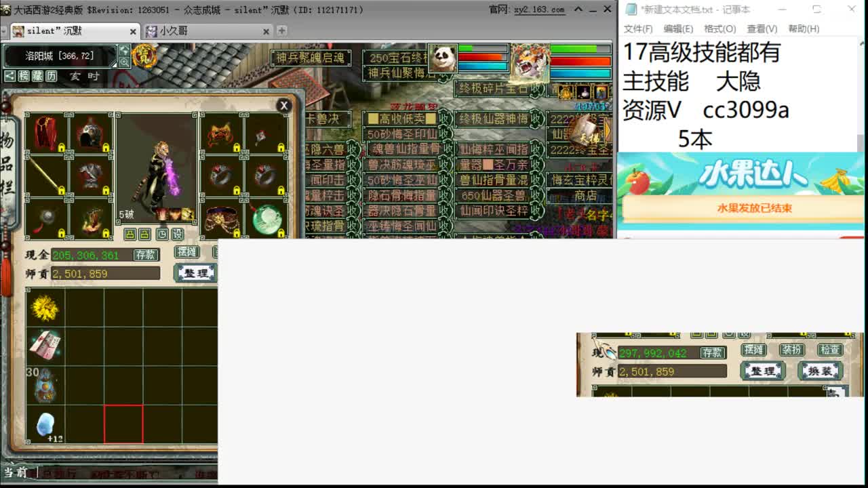
Task: Open the xy2.163.com official site link
Action: 539,9
